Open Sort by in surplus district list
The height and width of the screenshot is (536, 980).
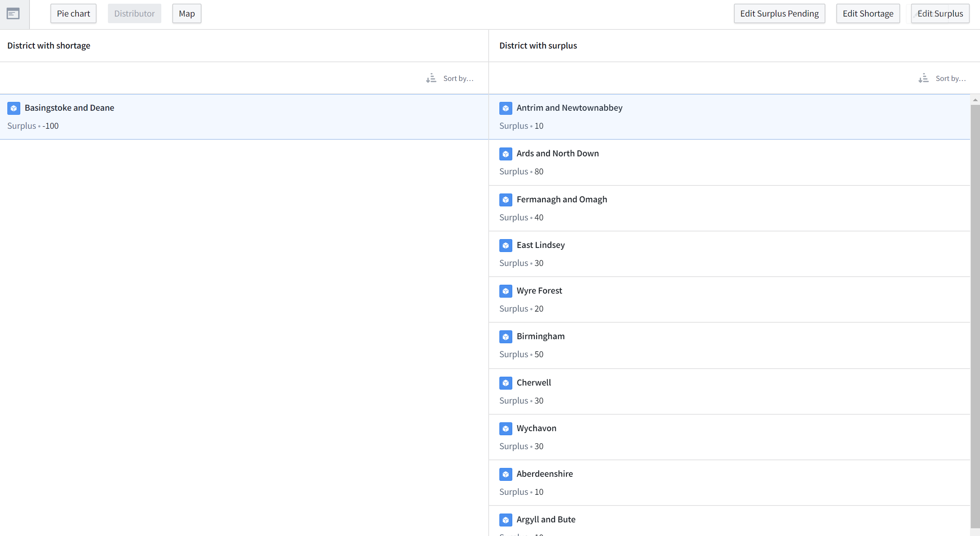click(950, 78)
